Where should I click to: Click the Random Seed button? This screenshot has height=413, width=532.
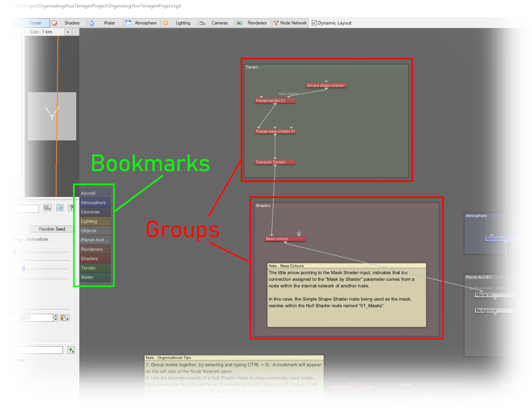tap(52, 229)
